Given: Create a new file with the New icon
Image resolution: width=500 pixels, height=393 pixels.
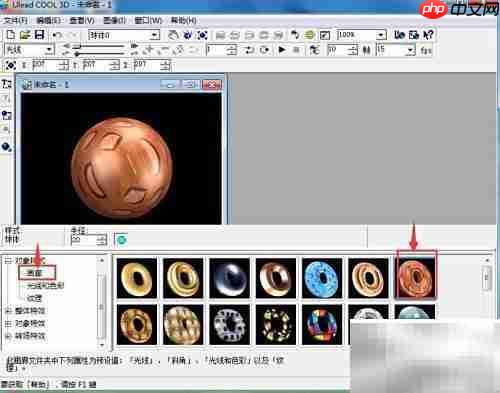Looking at the screenshot, I should (x=11, y=35).
